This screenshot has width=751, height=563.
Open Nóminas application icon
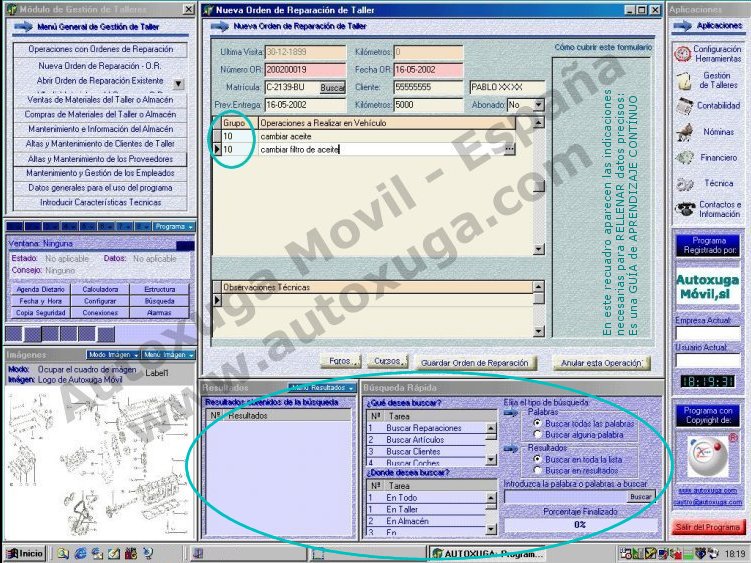click(684, 131)
